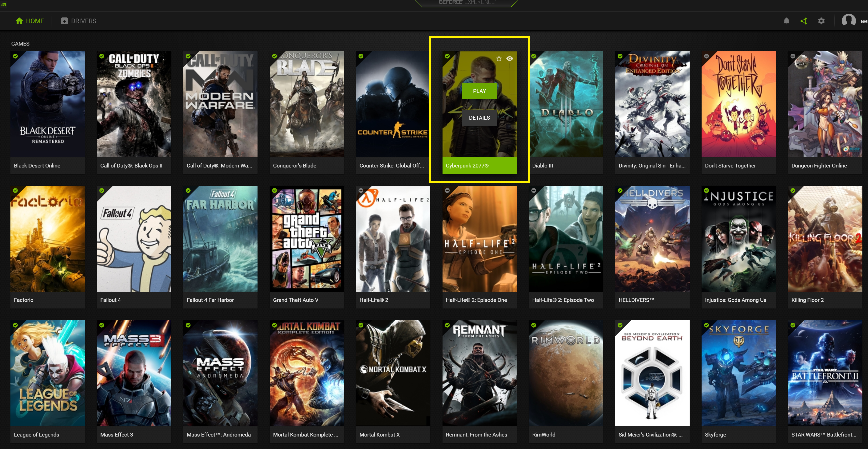Image resolution: width=868 pixels, height=449 pixels.
Task: Click the optimized checkmark on Black Desert Online
Action: point(16,56)
